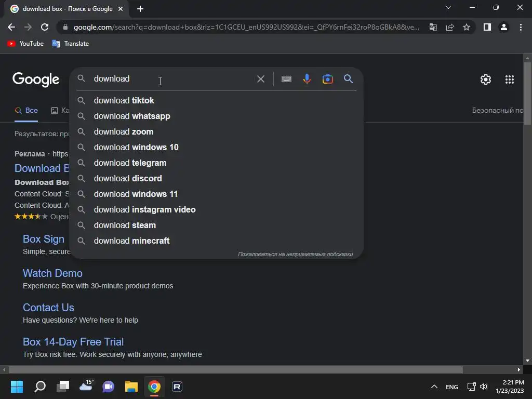Image resolution: width=532 pixels, height=399 pixels.
Task: Click the address bar URL
Action: point(246,27)
